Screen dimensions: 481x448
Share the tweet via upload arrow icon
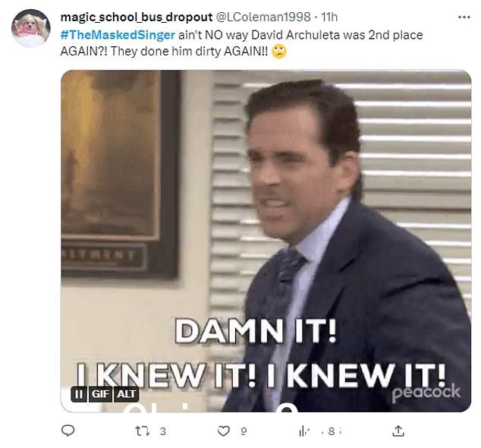pyautogui.click(x=398, y=431)
